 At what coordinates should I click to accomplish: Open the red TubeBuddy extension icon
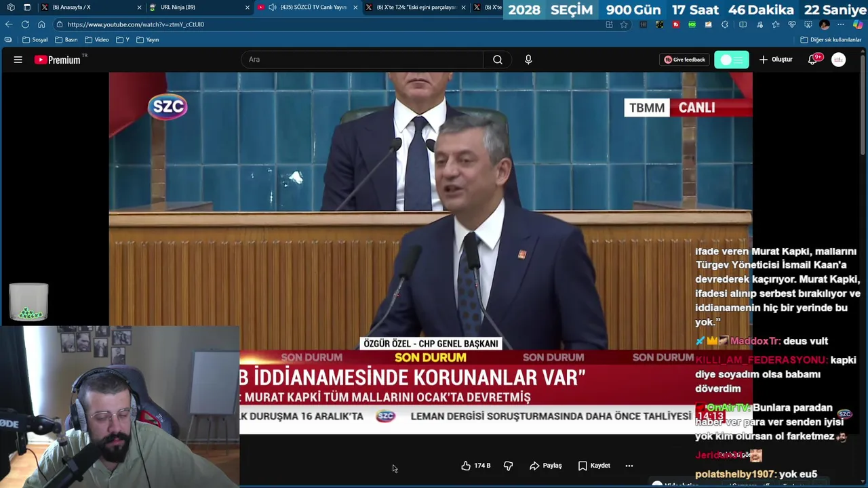(675, 24)
